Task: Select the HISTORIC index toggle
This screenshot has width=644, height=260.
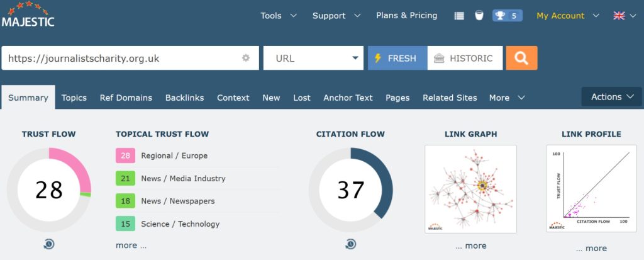Action: pyautogui.click(x=465, y=58)
